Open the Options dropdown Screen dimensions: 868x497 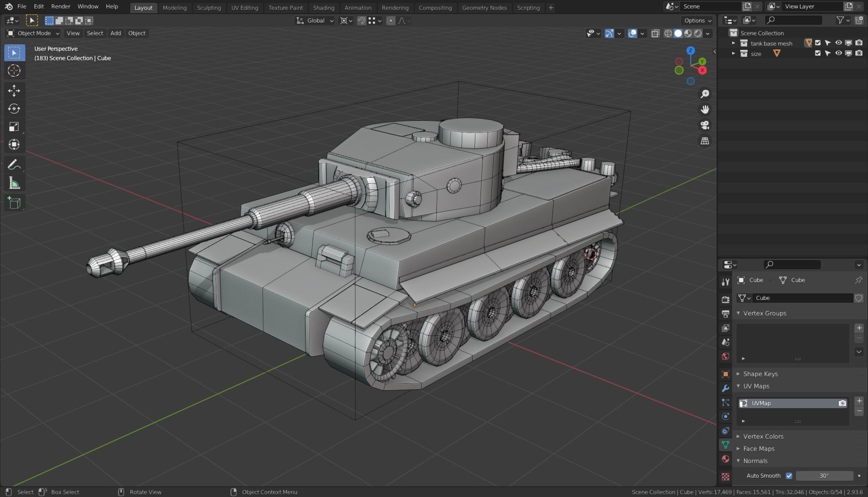coord(697,21)
